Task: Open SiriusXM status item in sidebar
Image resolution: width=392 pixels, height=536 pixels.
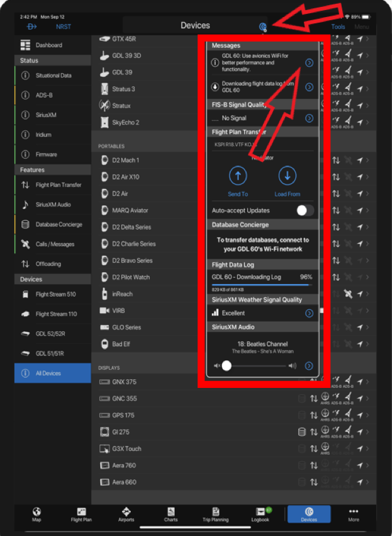Action: [x=53, y=115]
